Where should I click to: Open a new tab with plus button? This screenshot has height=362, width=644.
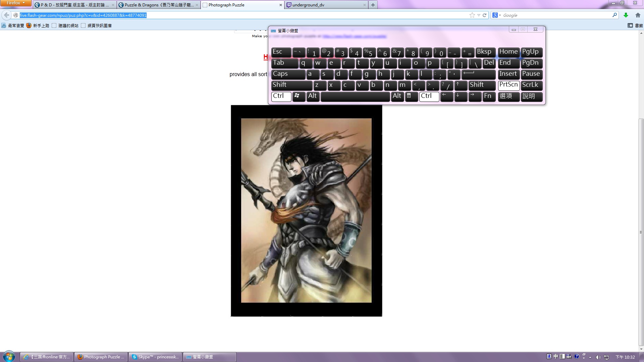pos(373,5)
